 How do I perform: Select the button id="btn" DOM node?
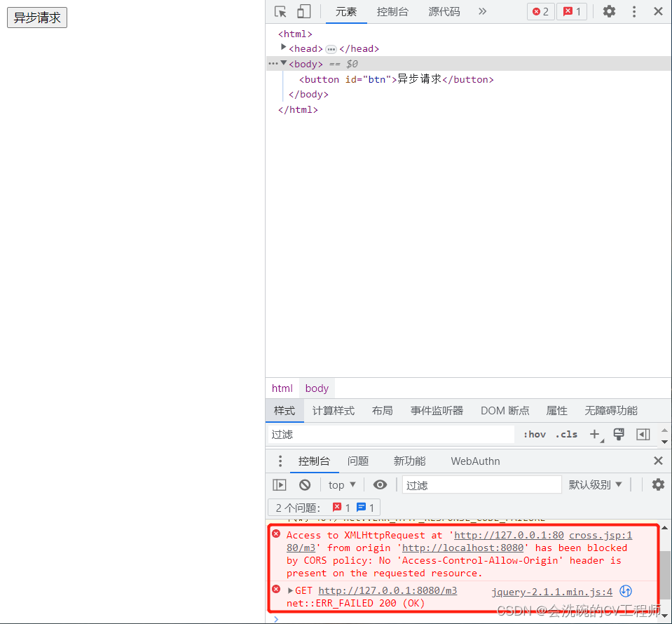click(x=396, y=79)
